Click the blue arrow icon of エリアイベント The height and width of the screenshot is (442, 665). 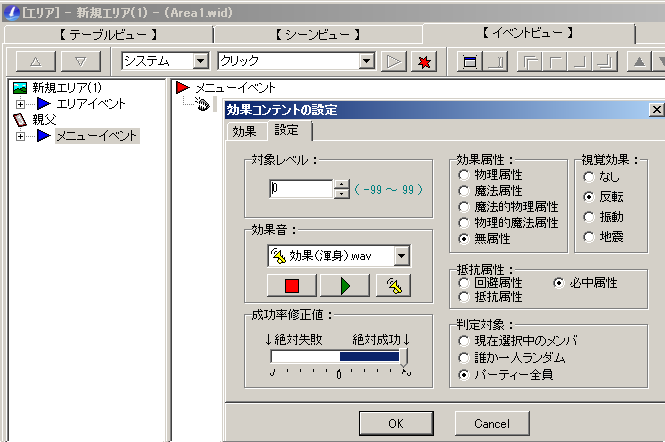pos(44,104)
